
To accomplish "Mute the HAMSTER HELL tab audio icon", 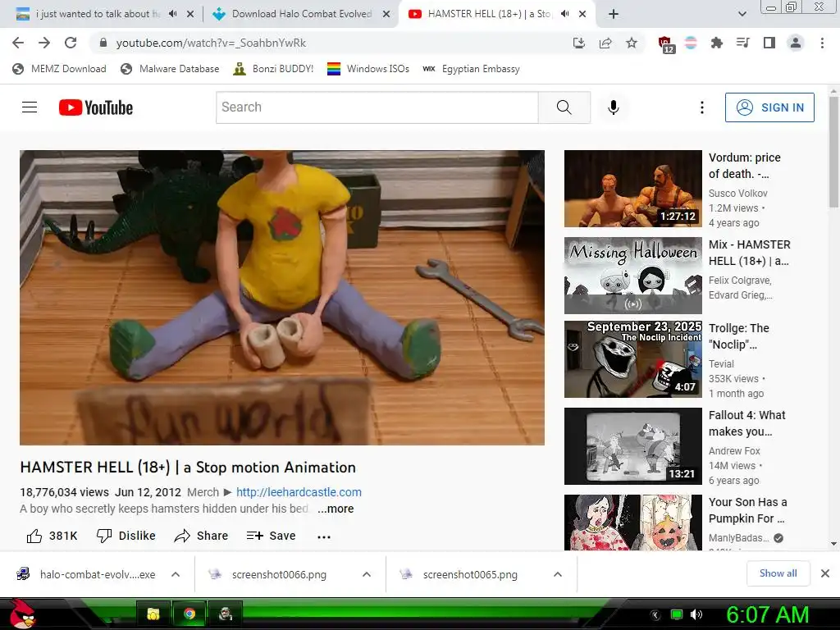I will (x=564, y=14).
